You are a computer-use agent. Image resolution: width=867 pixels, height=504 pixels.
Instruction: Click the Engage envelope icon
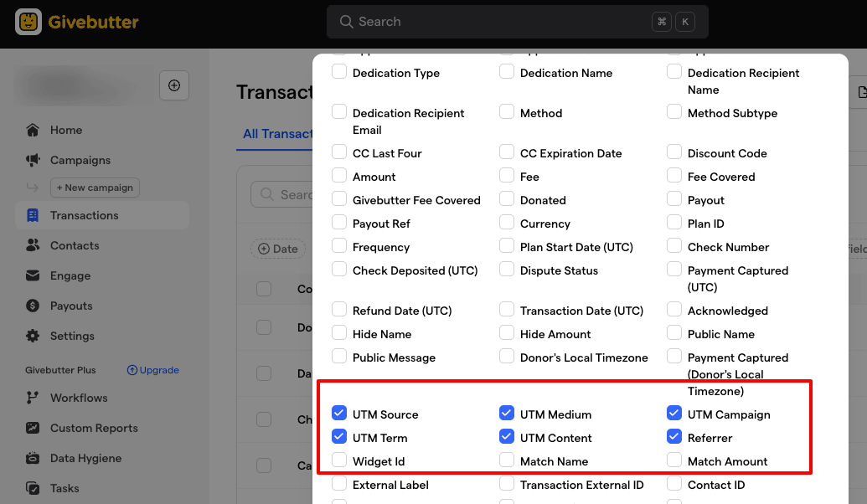click(33, 275)
